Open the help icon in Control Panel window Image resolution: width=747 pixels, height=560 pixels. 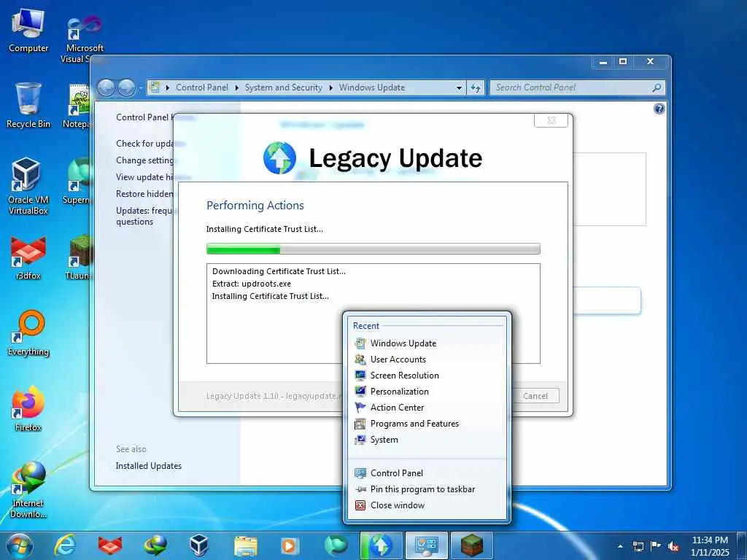coord(659,109)
